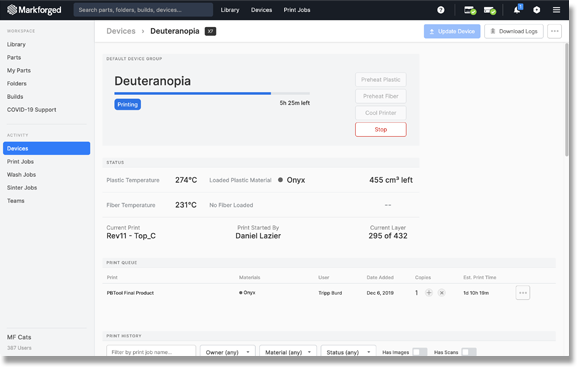Image resolution: width=577 pixels, height=367 pixels.
Task: Open Devices in the top navigation
Action: pos(261,10)
